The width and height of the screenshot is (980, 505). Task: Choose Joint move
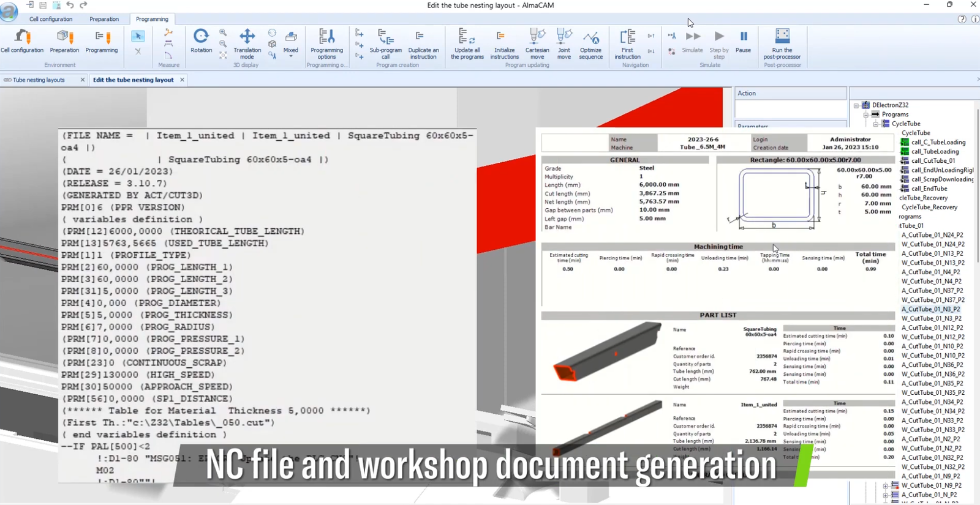click(564, 44)
